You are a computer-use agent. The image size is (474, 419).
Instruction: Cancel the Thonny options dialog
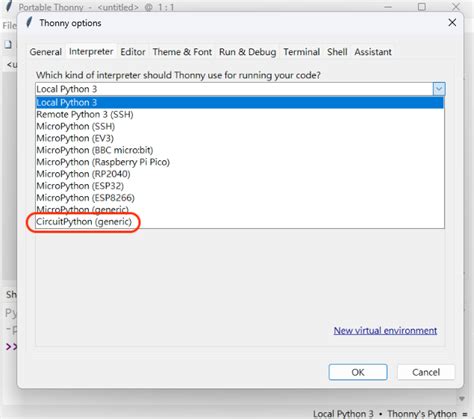(x=426, y=372)
